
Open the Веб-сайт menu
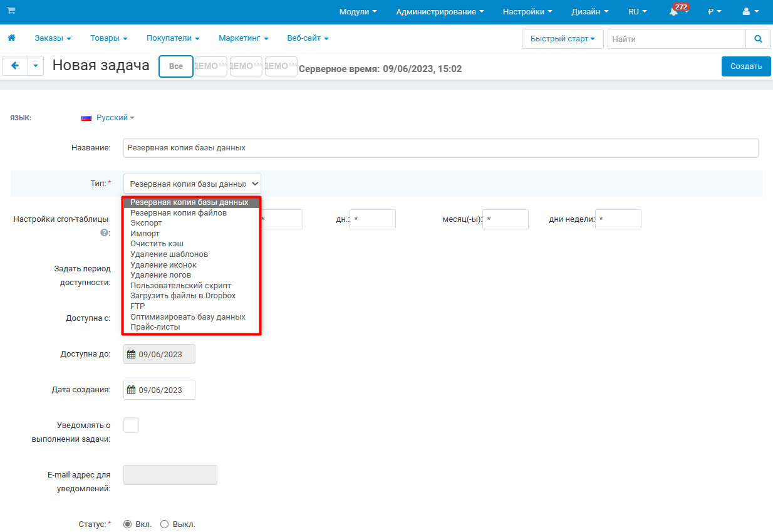308,38
